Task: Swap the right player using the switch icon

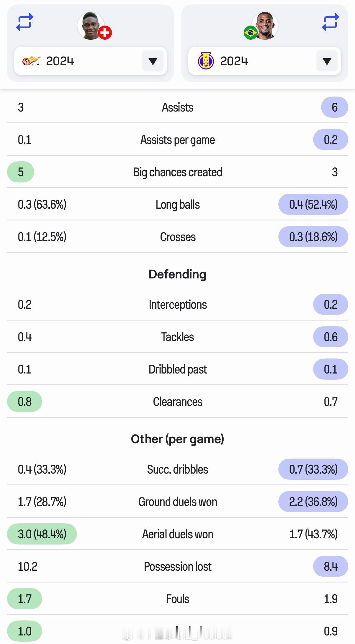Action: pos(331,22)
